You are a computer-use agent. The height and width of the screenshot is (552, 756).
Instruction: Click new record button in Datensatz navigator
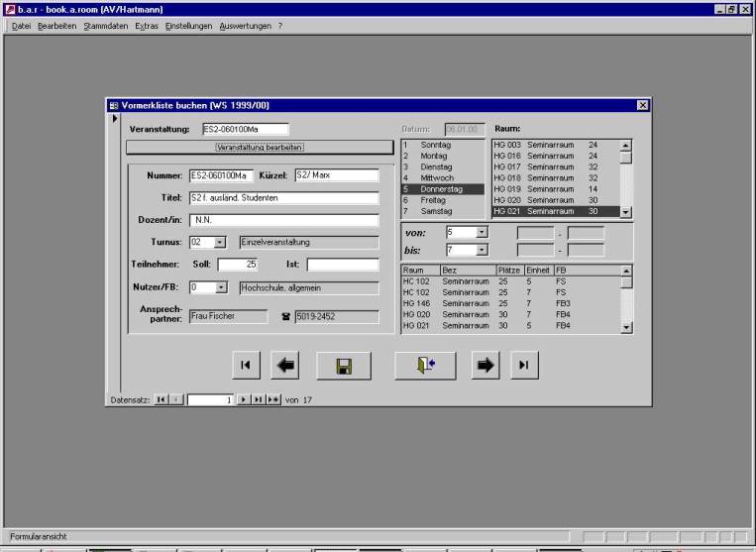point(273,399)
